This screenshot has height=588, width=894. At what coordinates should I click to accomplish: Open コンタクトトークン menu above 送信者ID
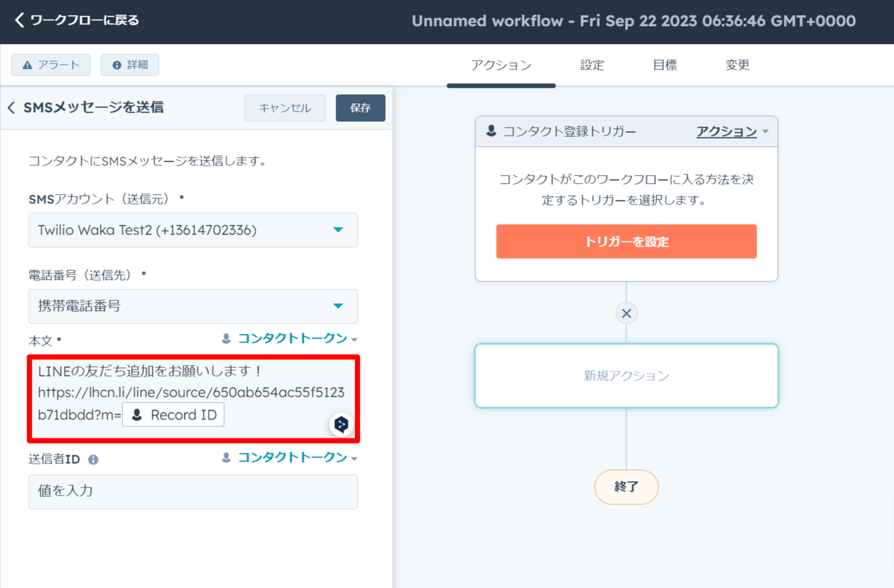point(290,457)
